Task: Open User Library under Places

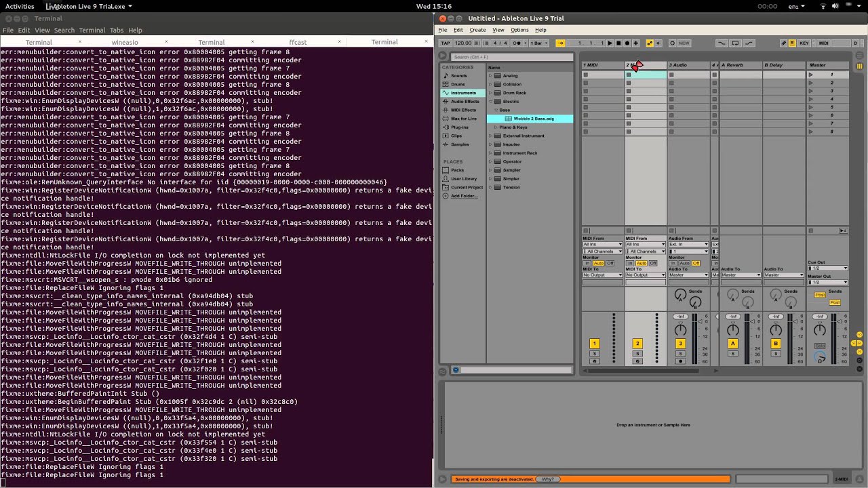Action: [x=464, y=179]
